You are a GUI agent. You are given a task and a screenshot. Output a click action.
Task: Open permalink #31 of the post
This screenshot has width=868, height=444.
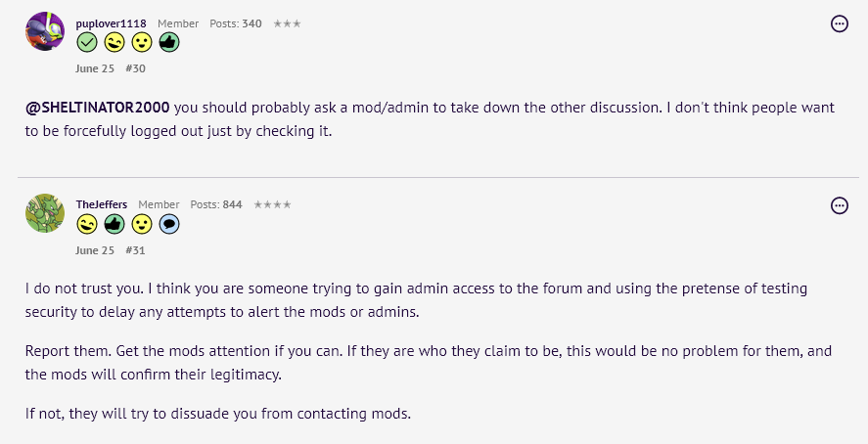135,250
